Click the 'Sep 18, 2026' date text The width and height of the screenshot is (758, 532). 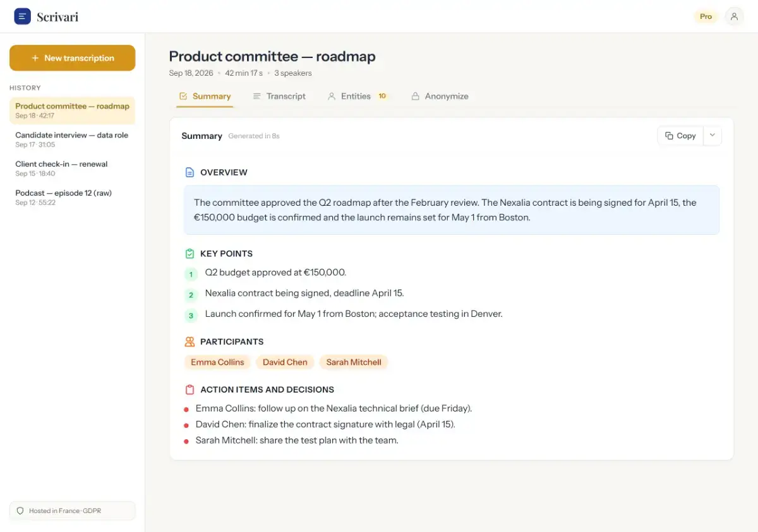click(x=191, y=73)
